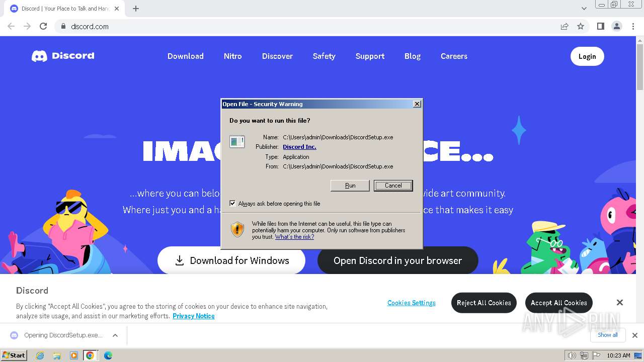Dismiss the cookie banner with the X
Image resolution: width=644 pixels, height=362 pixels.
tap(620, 302)
